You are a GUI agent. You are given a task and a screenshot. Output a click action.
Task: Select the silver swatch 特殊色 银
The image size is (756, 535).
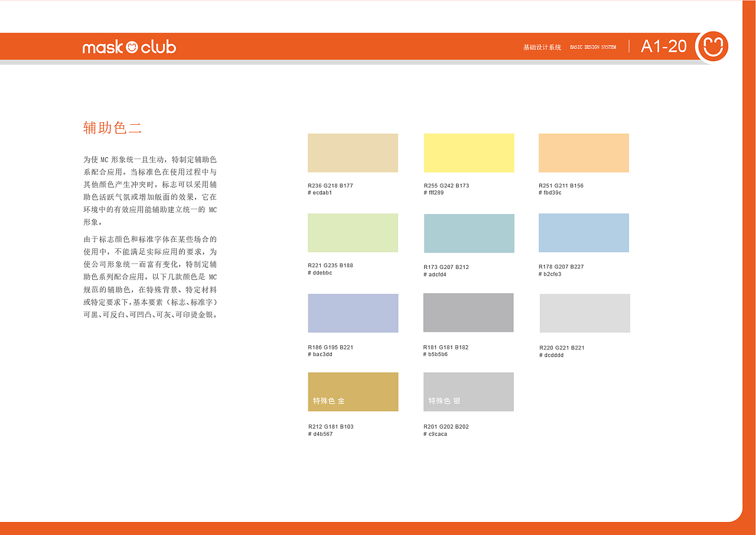[468, 392]
